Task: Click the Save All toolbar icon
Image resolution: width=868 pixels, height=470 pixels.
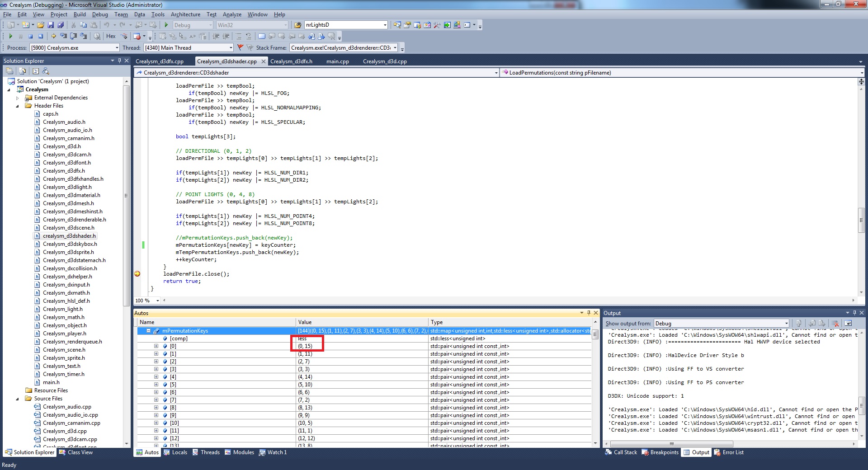Action: [61, 25]
